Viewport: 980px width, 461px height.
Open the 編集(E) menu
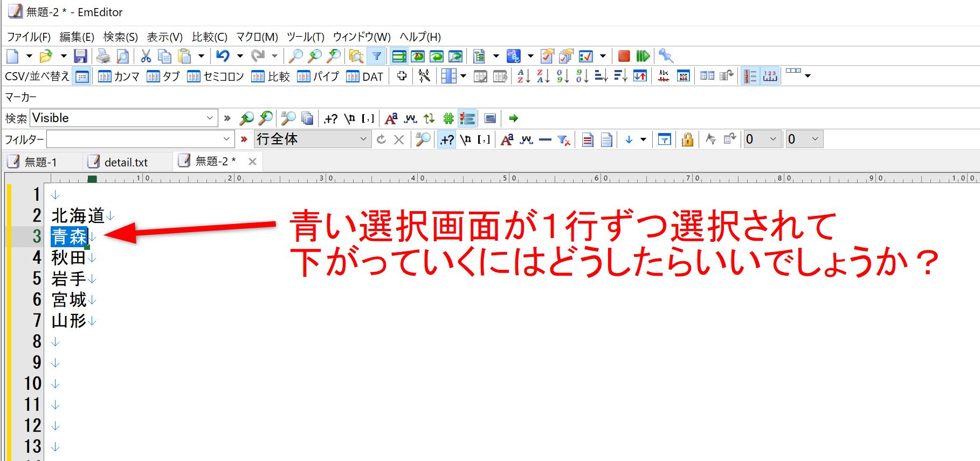tap(77, 37)
